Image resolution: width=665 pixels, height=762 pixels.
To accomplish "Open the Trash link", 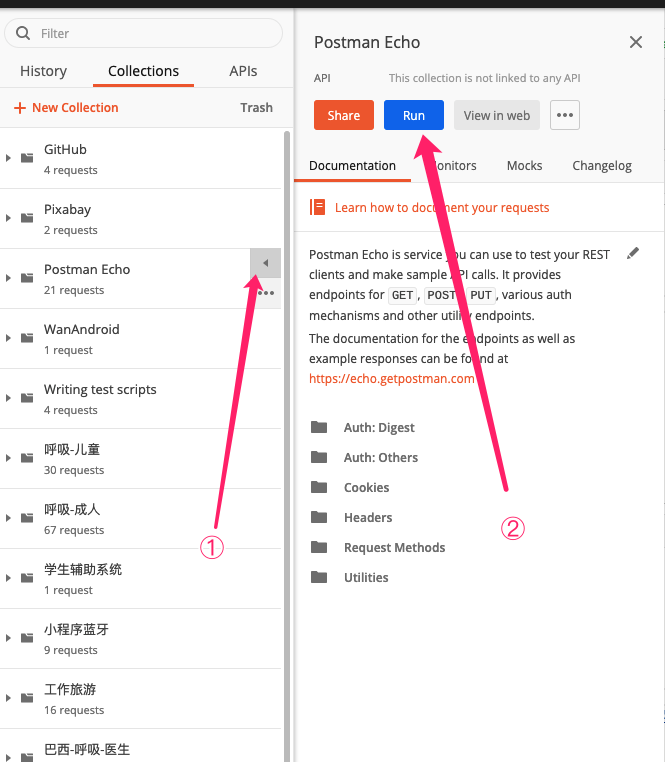I will tap(256, 107).
